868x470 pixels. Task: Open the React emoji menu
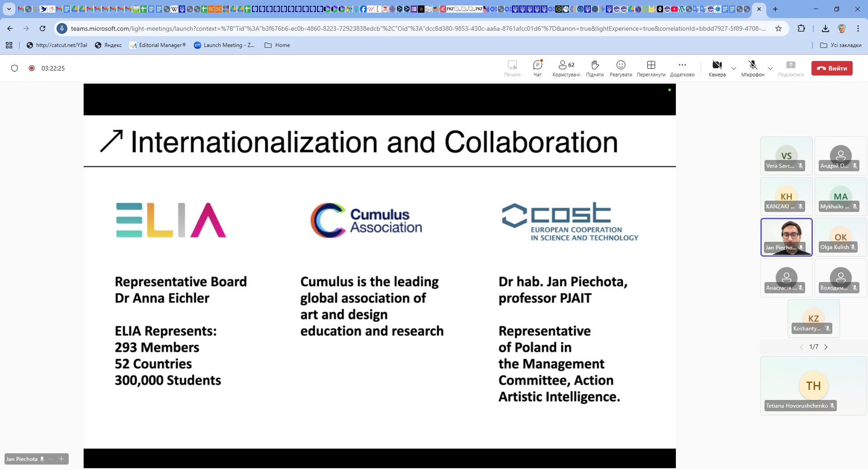620,68
